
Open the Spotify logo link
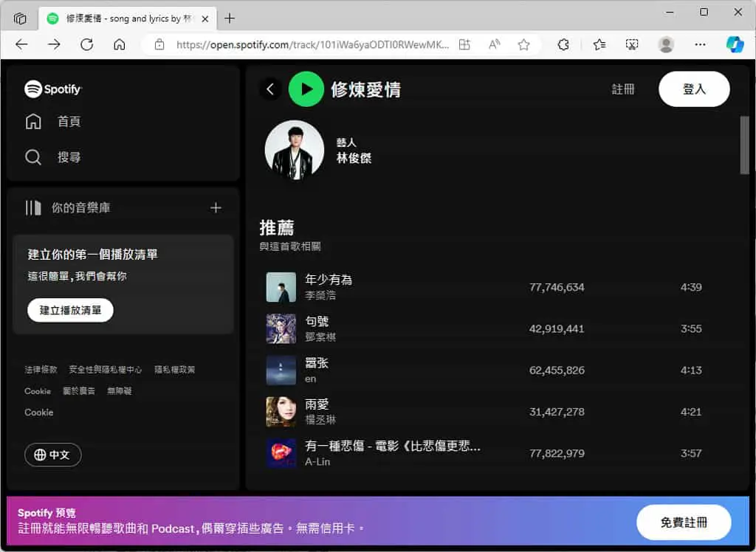coord(53,89)
